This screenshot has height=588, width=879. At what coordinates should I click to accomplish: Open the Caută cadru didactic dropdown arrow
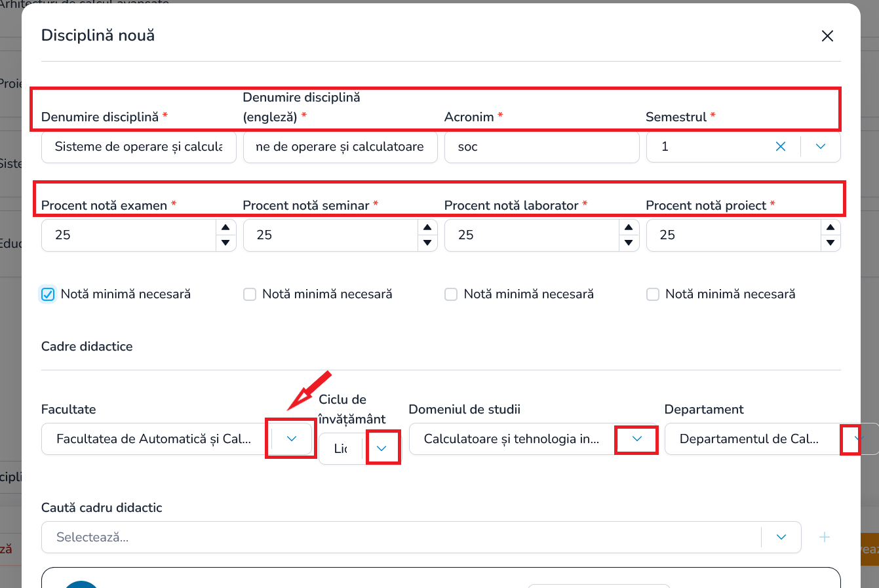[x=781, y=538]
